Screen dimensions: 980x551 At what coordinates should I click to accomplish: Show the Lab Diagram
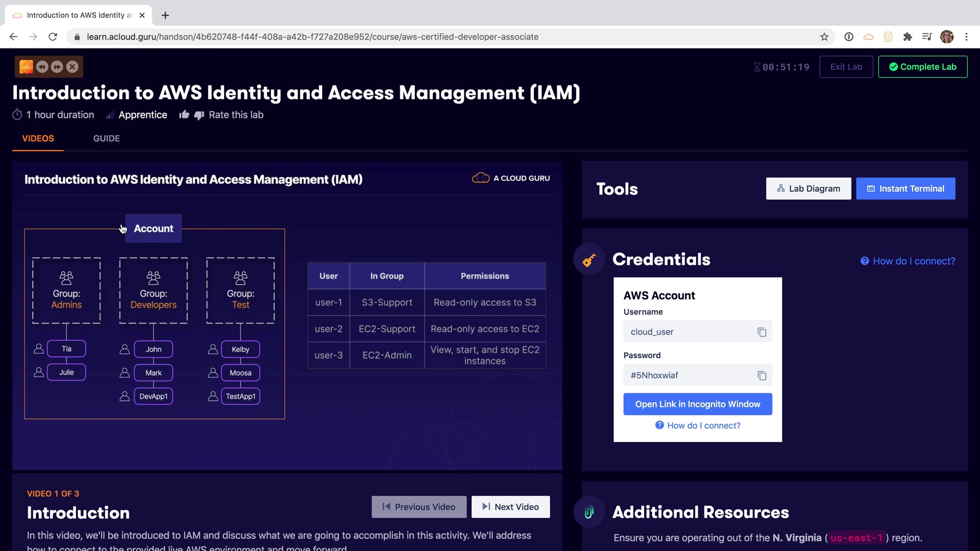click(x=808, y=189)
